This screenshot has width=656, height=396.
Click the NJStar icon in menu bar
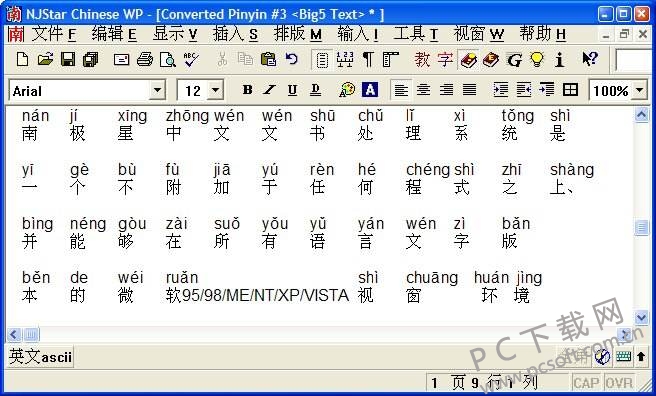tap(16, 34)
